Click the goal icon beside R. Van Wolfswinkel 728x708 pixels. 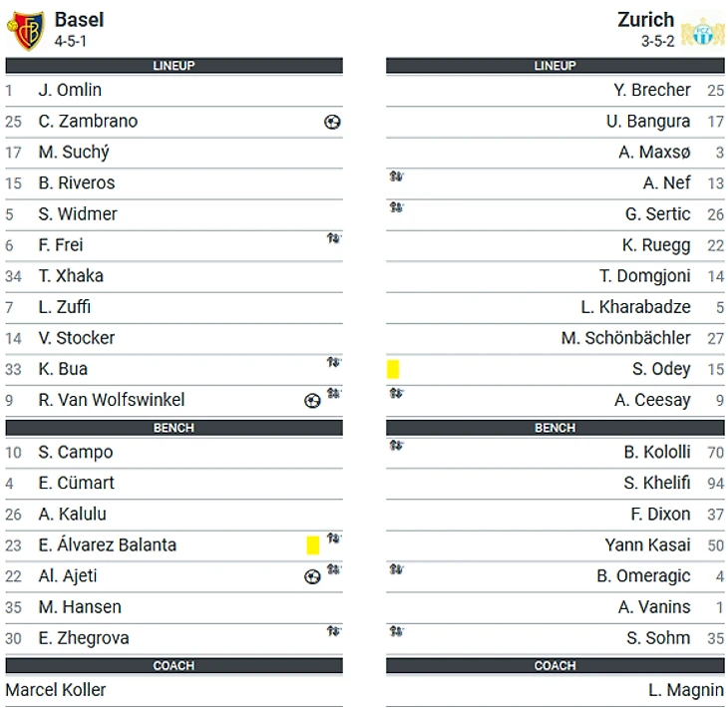tap(312, 401)
